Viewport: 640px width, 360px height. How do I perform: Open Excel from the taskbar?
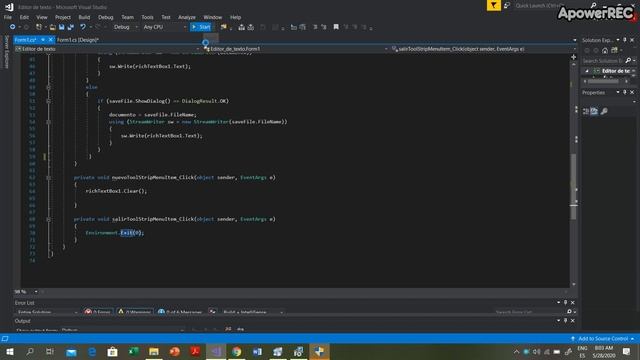coord(133,351)
